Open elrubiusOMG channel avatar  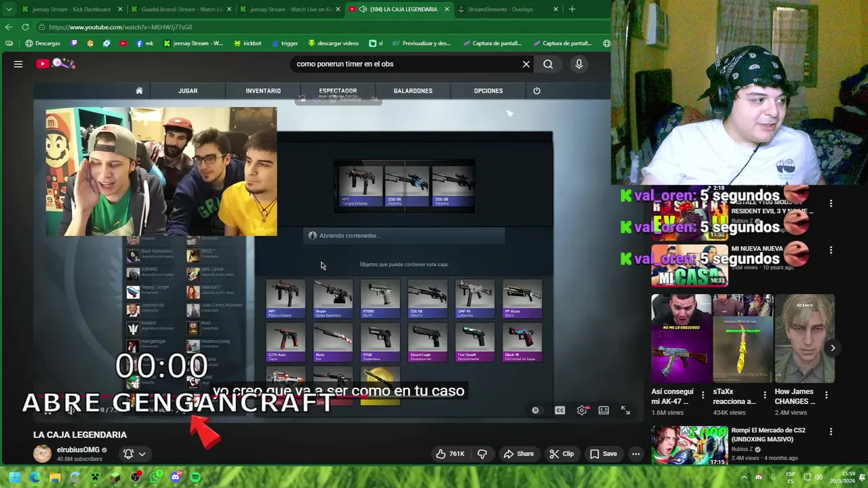(42, 453)
